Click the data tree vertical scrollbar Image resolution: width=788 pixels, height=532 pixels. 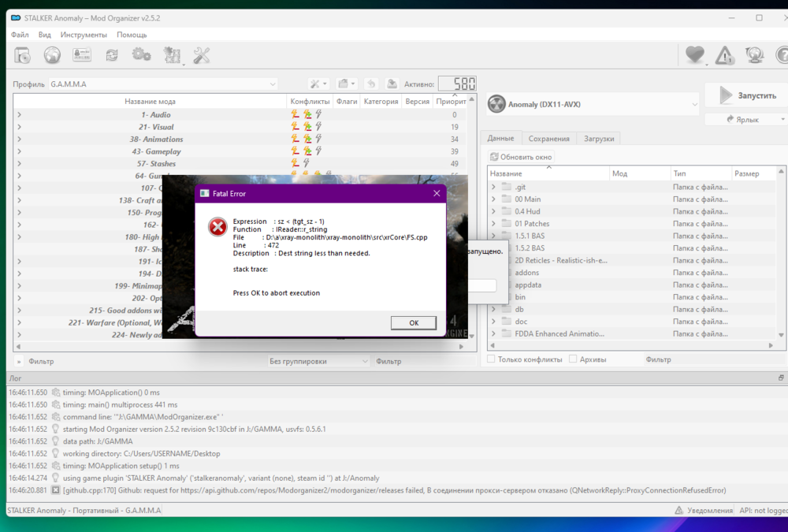(x=781, y=253)
